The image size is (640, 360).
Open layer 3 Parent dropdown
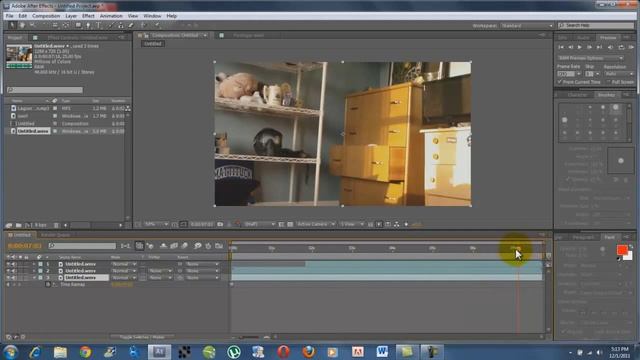click(202, 278)
